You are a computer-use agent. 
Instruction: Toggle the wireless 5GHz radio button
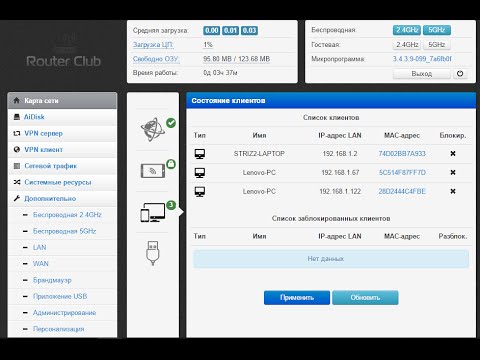point(437,30)
